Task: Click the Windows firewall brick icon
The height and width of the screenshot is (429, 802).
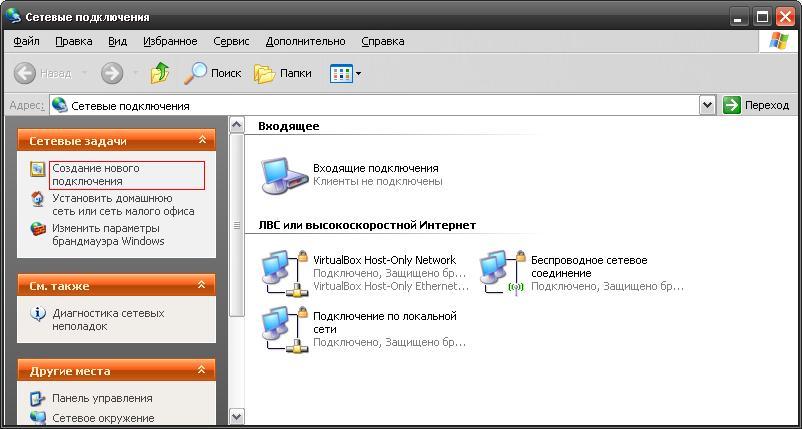Action: pos(38,229)
